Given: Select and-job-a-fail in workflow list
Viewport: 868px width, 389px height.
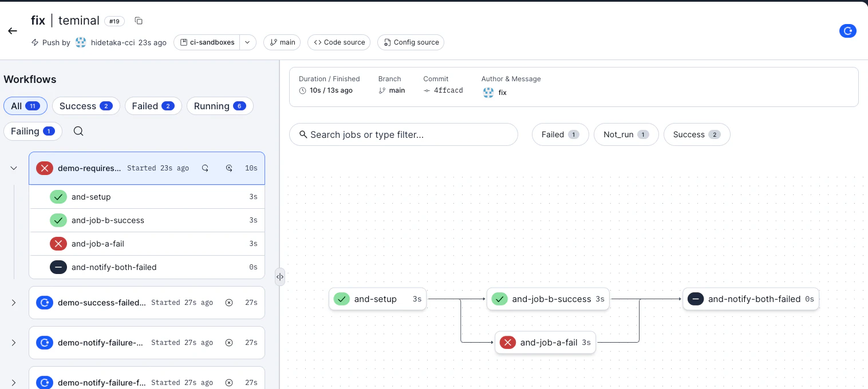Looking at the screenshot, I should pos(147,244).
